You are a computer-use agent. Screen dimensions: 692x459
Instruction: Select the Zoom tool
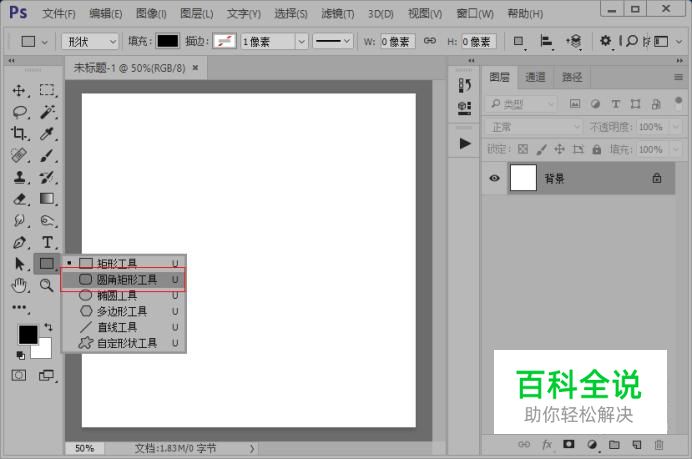point(47,286)
